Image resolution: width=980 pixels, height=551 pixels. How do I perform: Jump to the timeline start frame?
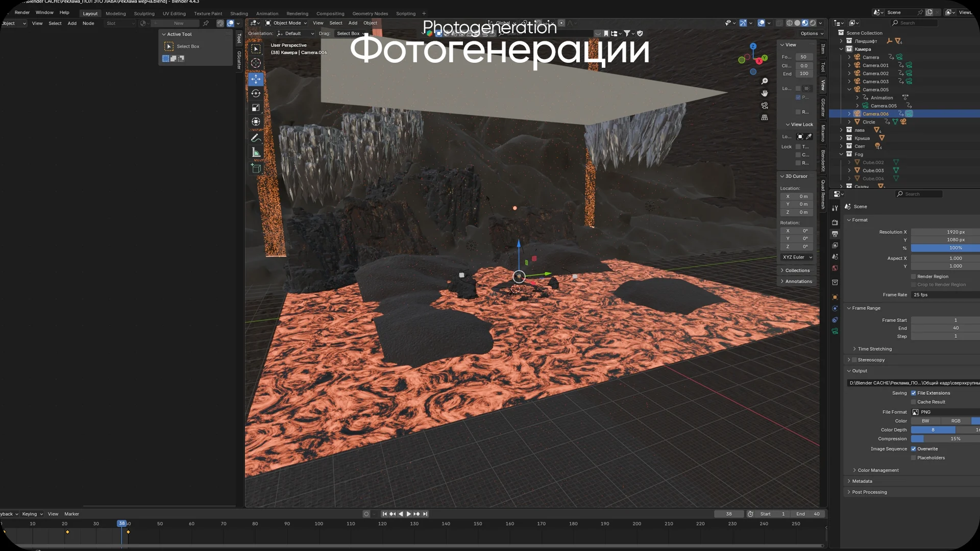click(384, 514)
